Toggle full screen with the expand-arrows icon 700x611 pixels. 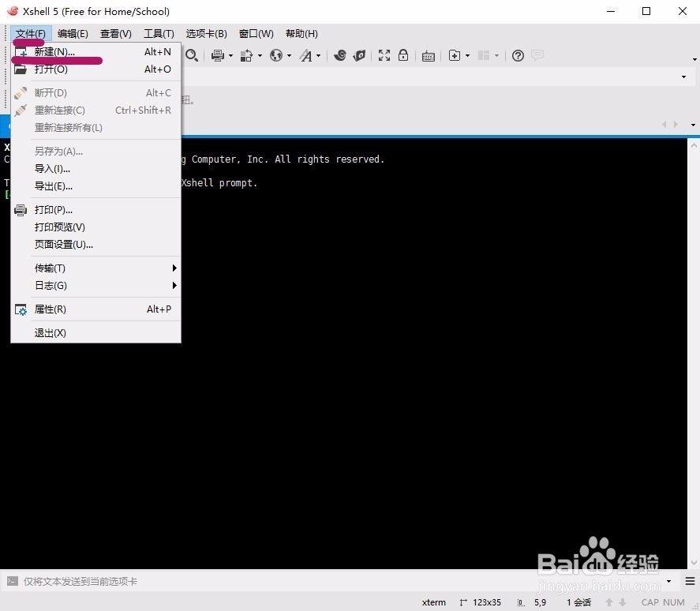(x=384, y=55)
